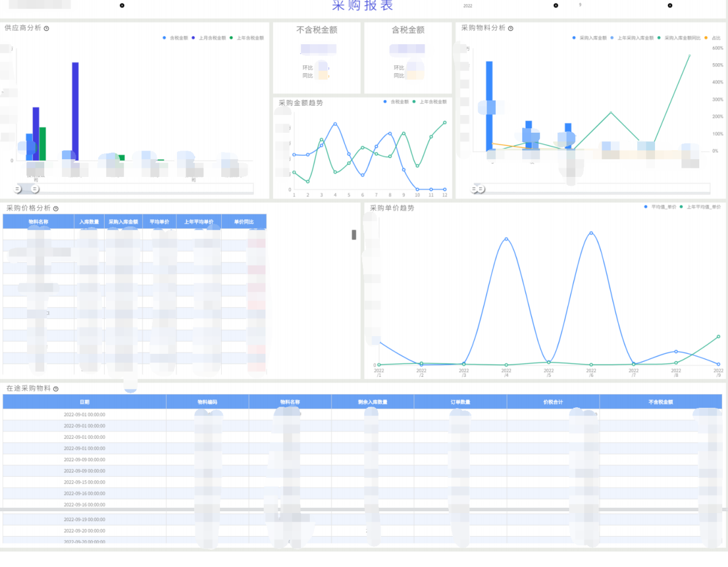The height and width of the screenshot is (567, 728).
Task: Toggle 平均值_单价 legend series
Action: click(x=661, y=207)
